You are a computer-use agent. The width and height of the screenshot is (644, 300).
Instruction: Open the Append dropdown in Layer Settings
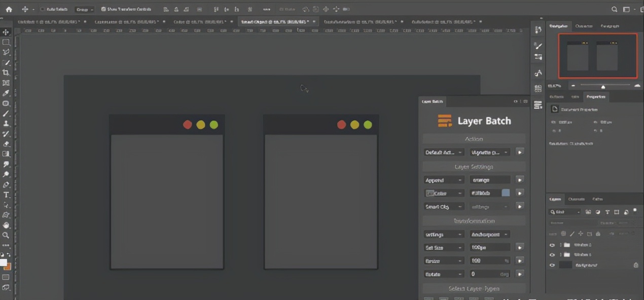click(444, 180)
